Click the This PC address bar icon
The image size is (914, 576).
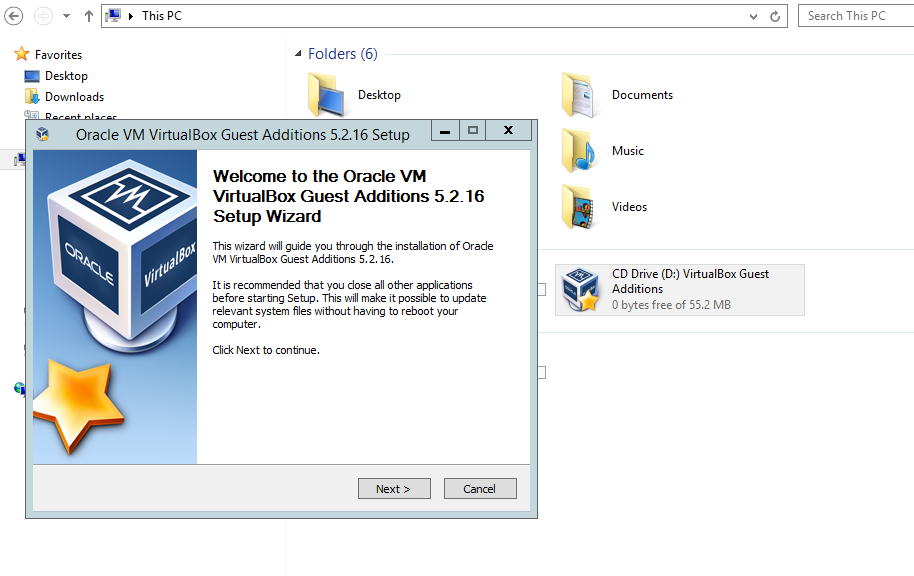click(113, 16)
